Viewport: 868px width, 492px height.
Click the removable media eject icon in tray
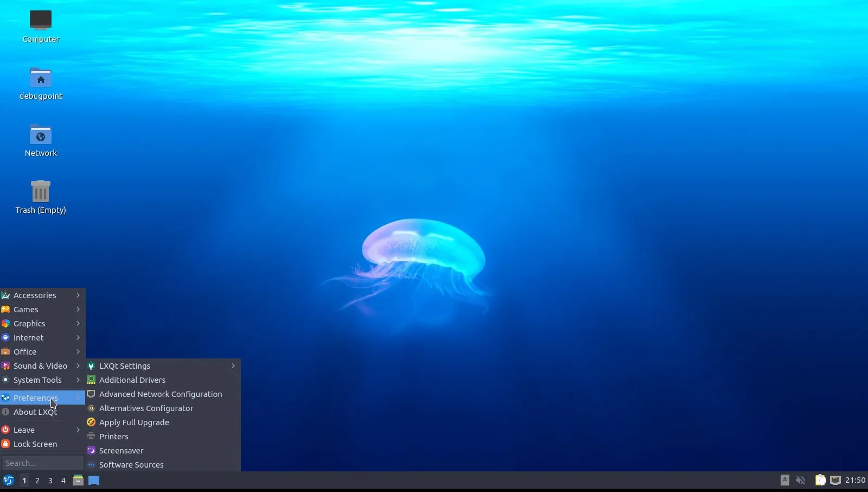(x=786, y=481)
